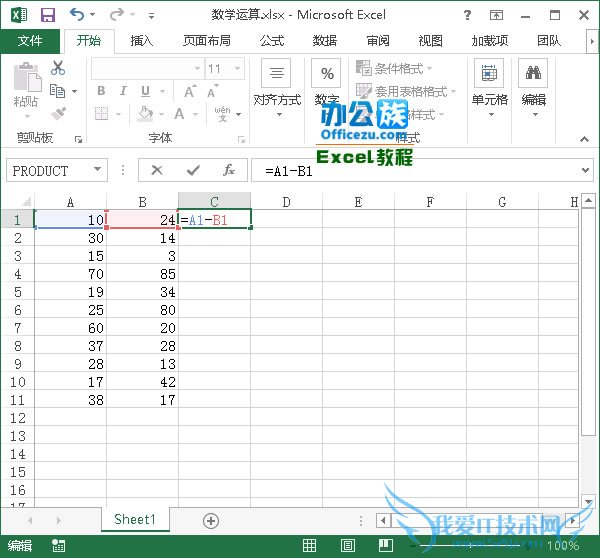Viewport: 600px width, 558px height.
Task: Cancel formula entry with the X icon
Action: pyautogui.click(x=157, y=171)
